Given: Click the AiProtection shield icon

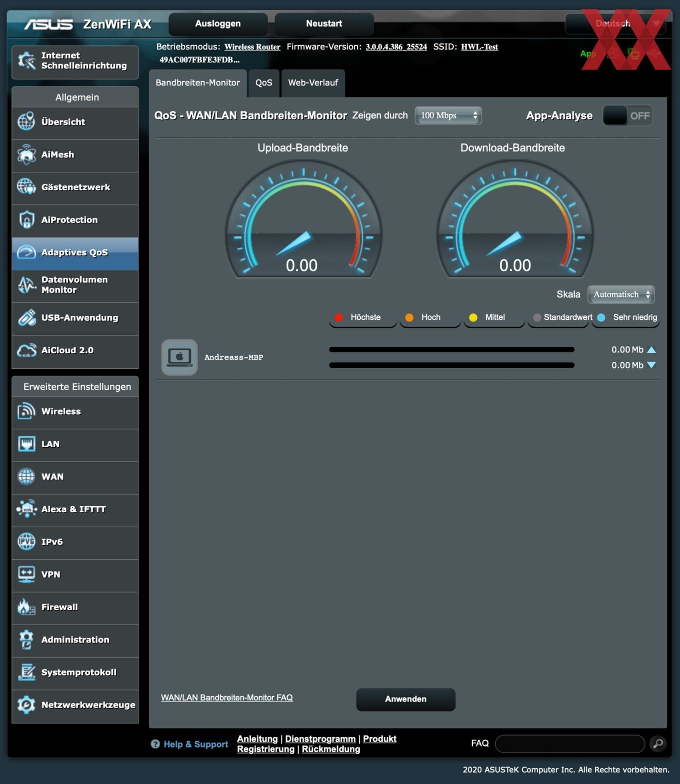Looking at the screenshot, I should click(x=26, y=219).
